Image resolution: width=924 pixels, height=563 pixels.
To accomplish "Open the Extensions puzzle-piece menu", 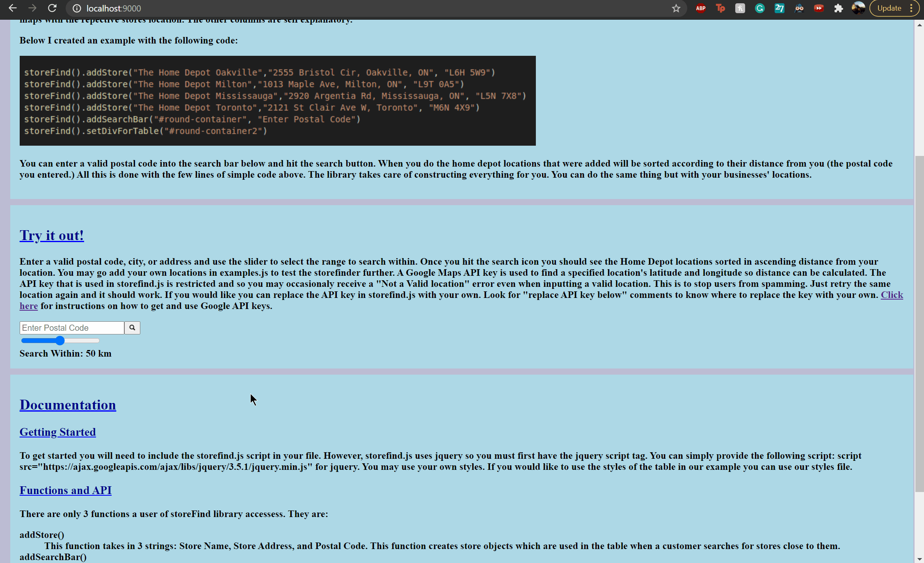I will (x=839, y=8).
